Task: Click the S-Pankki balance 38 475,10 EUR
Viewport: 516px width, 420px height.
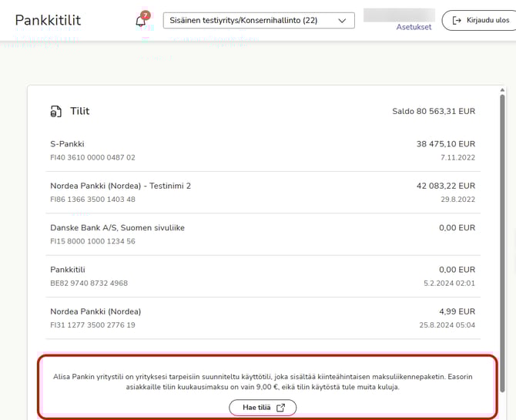Action: (x=445, y=144)
